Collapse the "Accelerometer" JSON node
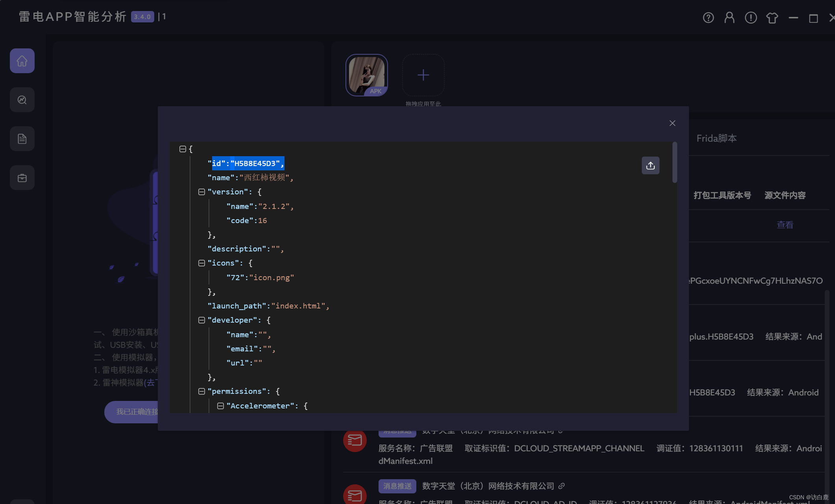 tap(220, 406)
